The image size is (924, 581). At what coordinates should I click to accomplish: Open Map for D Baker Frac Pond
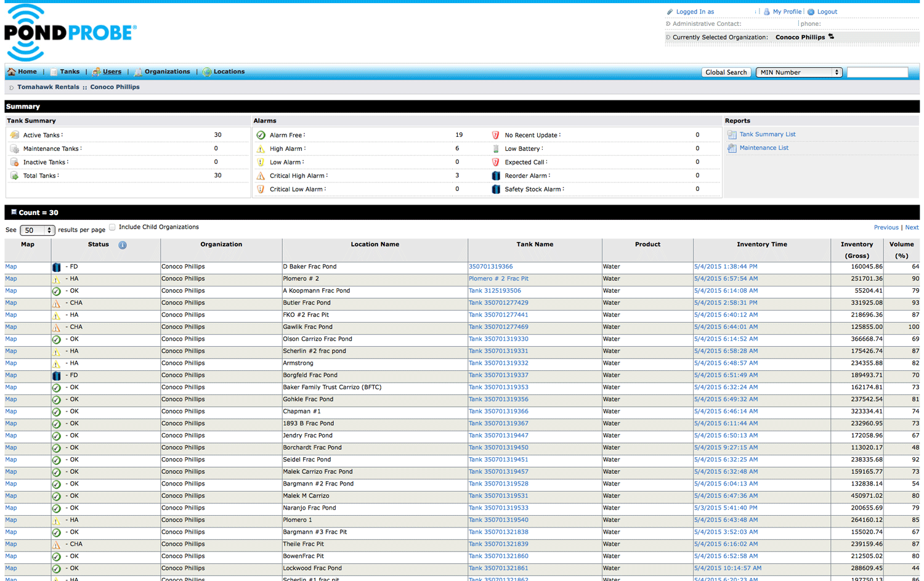[11, 267]
